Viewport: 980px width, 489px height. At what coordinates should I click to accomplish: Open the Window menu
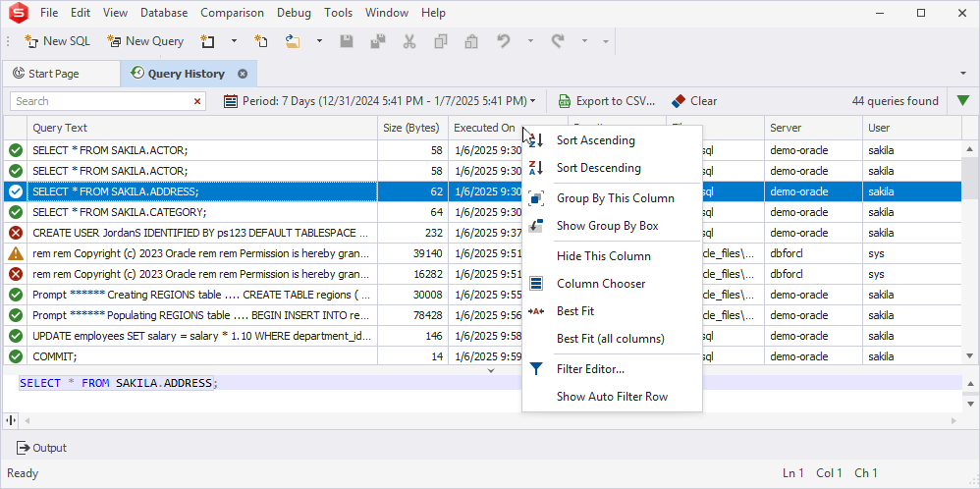(x=387, y=13)
